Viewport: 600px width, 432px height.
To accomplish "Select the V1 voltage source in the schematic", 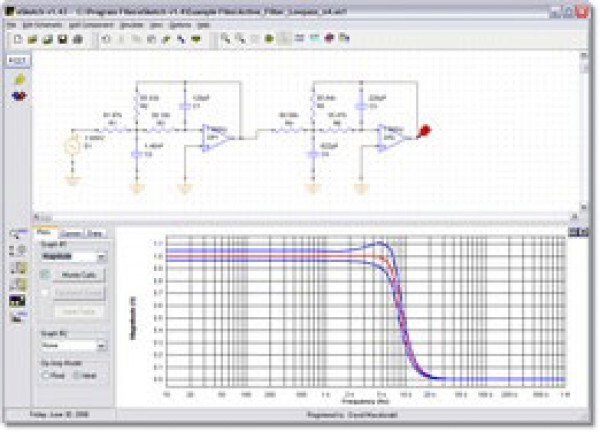I will (x=72, y=146).
